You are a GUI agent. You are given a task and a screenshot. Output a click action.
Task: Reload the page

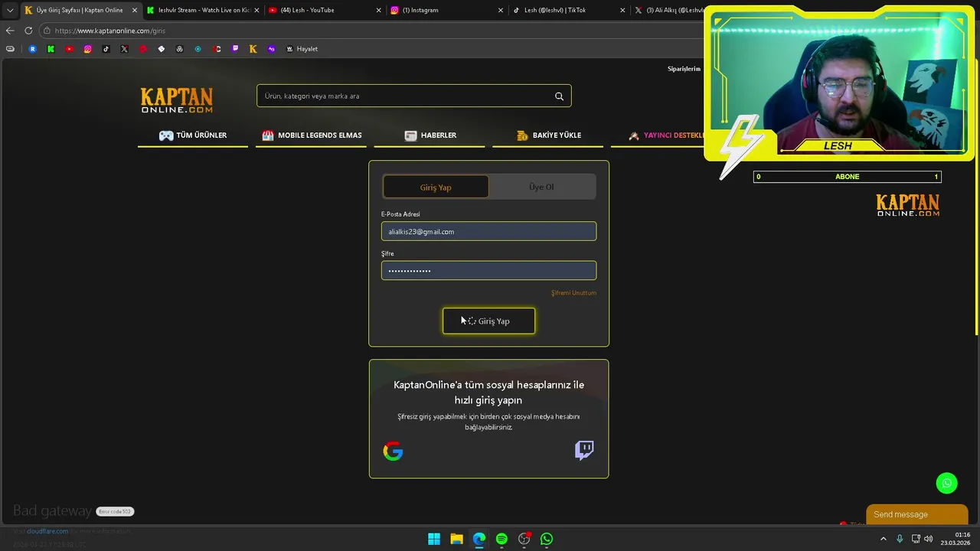[28, 31]
